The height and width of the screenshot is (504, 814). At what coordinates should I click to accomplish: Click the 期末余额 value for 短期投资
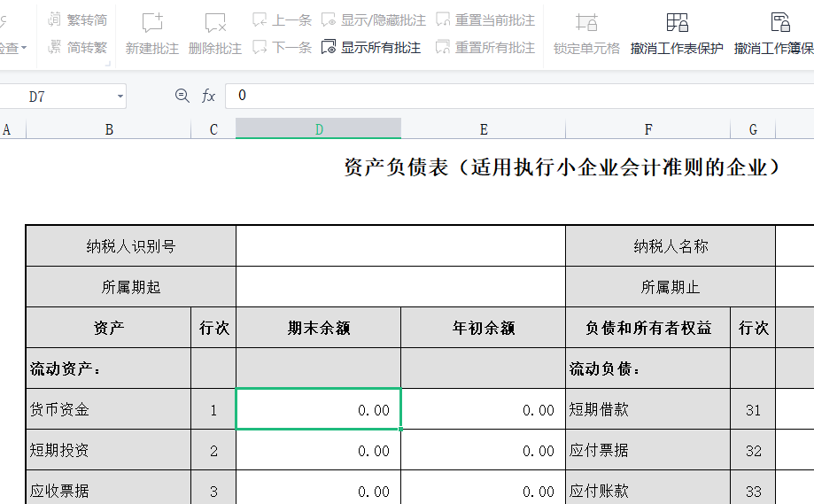(x=318, y=450)
